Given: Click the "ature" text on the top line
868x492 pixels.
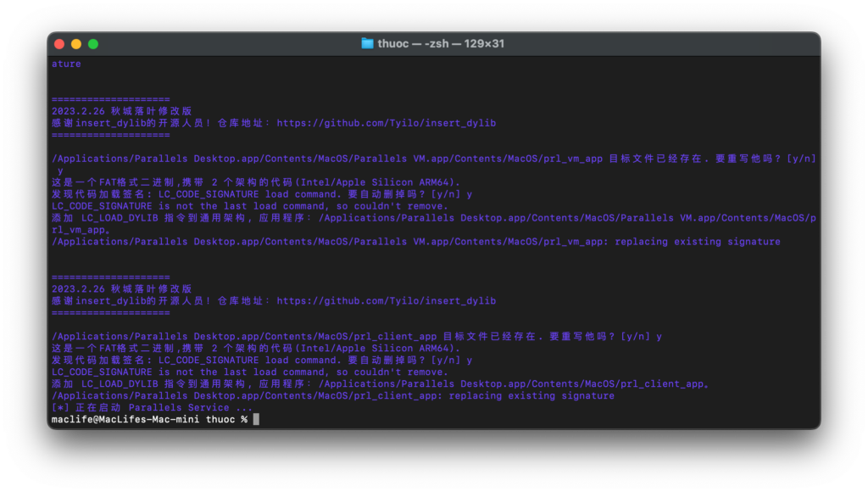Looking at the screenshot, I should coord(66,64).
